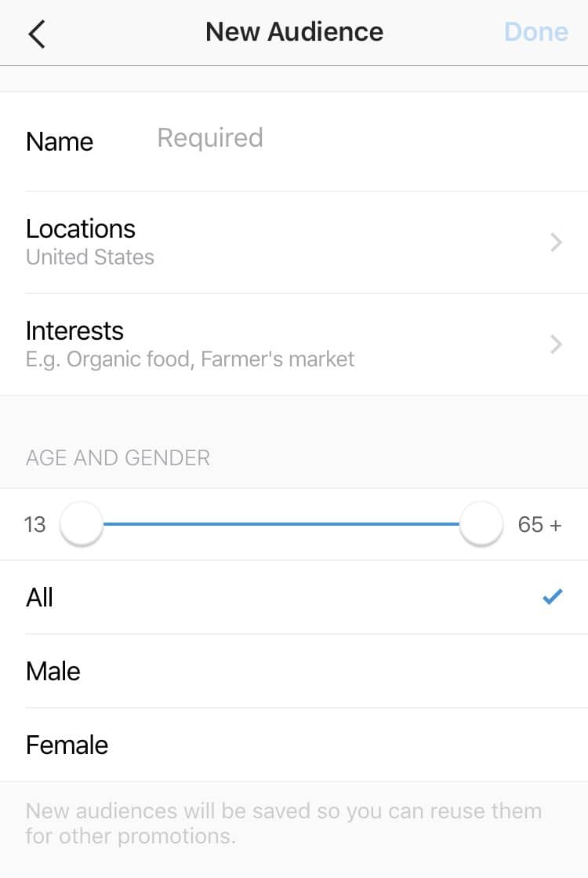
Task: Open the Interests row
Action: click(x=294, y=344)
